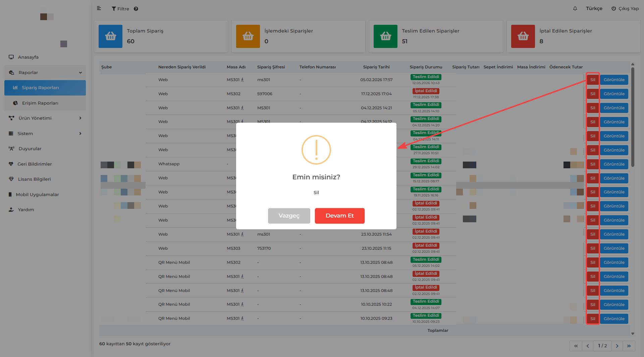Click the Raporlar sidebar icon
This screenshot has width=644, height=357.
pyautogui.click(x=11, y=72)
